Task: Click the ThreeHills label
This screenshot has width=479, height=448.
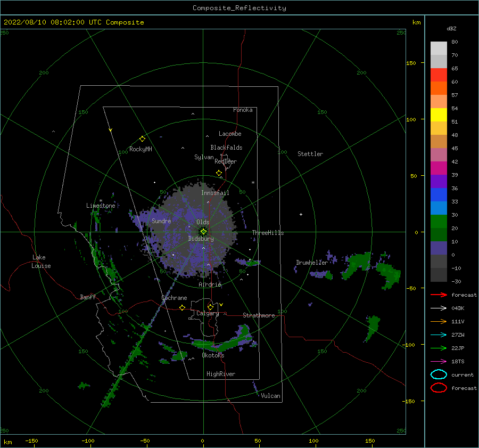Action: 268,233
